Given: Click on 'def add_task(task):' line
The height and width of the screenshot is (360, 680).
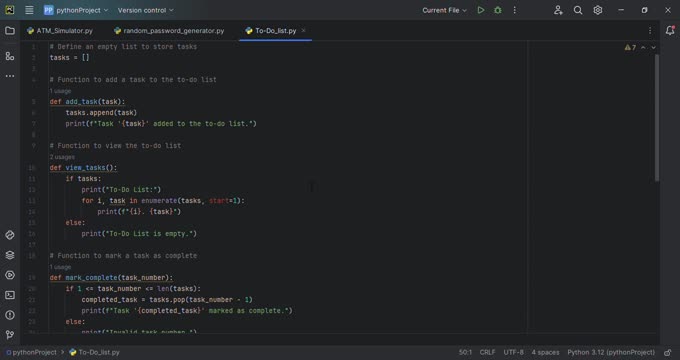Looking at the screenshot, I should 87,102.
